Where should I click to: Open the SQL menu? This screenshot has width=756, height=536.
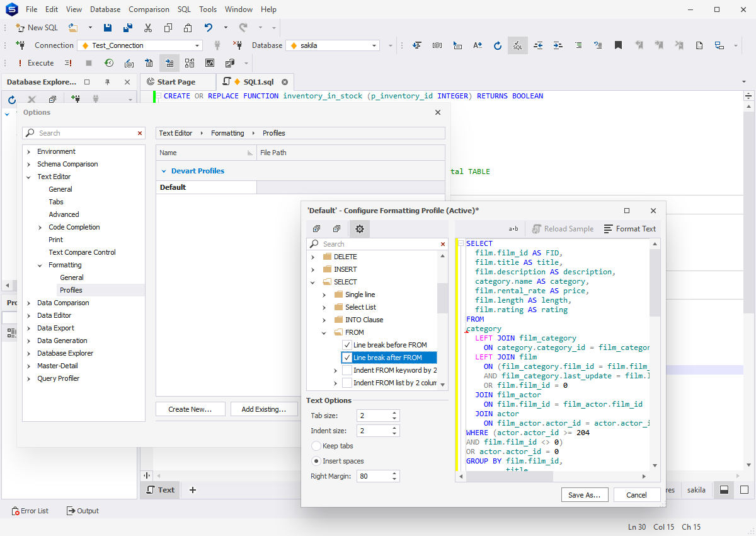[184, 9]
